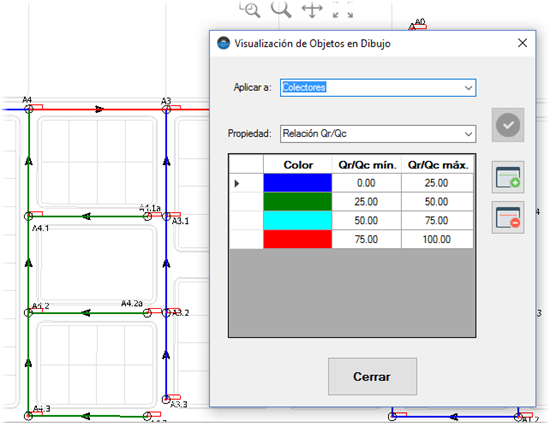This screenshot has height=427, width=550.
Task: Select the zoom magnifier tool
Action: [281, 9]
